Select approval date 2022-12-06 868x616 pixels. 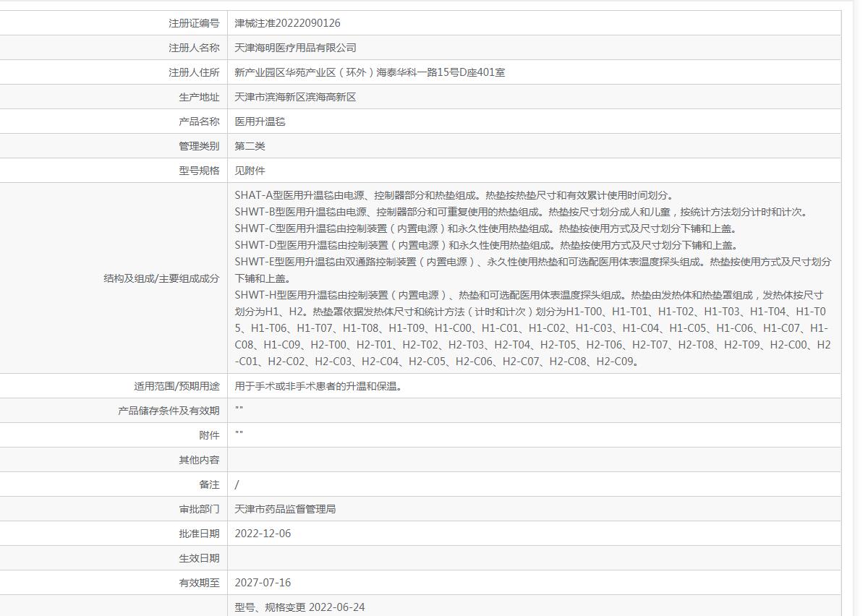[x=263, y=534]
